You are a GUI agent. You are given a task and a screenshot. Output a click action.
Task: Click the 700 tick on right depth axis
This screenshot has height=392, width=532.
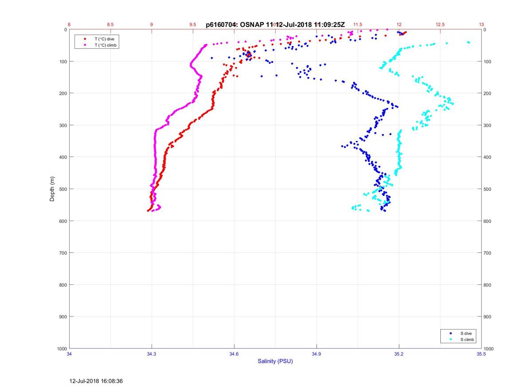point(487,253)
